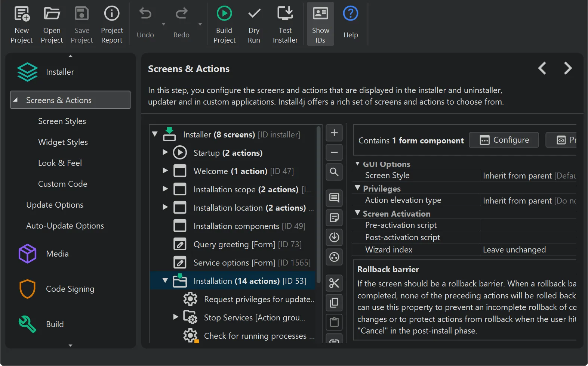Click the New Project toolbar icon
Viewport: 588px width, 366px height.
(22, 14)
